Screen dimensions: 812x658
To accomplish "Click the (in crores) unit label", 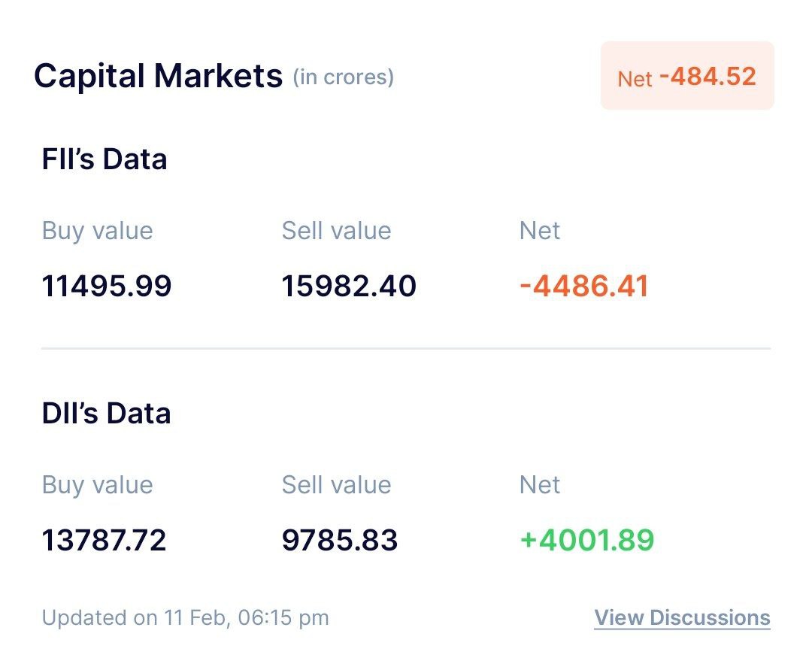I will [343, 77].
